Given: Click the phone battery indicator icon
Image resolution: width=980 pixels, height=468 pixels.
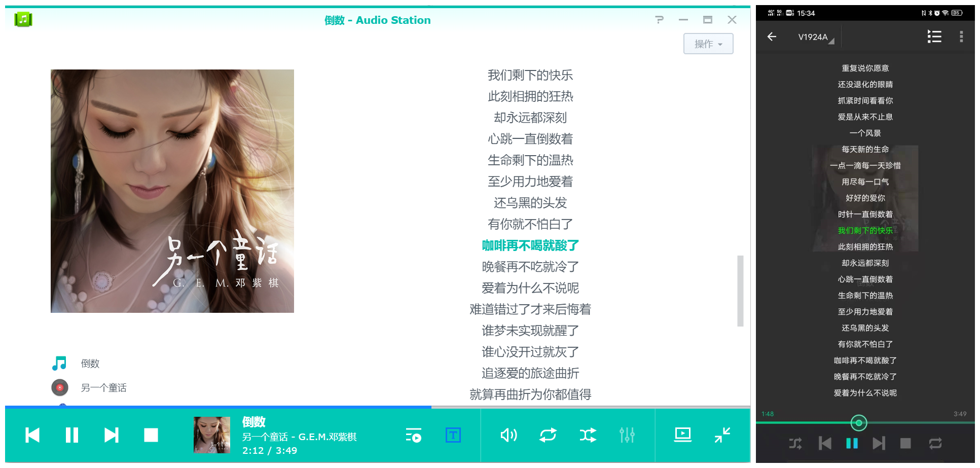Looking at the screenshot, I should [957, 13].
